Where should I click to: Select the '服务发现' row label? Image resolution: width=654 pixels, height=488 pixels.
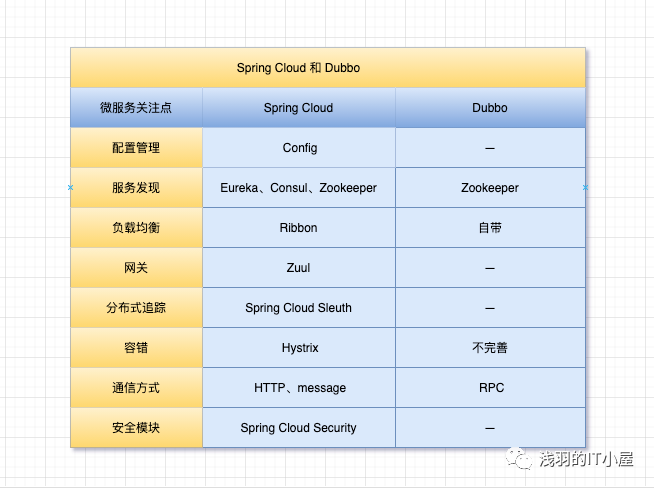(136, 188)
